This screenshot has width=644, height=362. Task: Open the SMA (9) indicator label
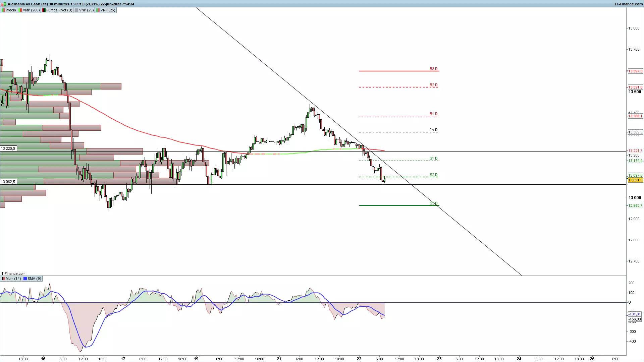33,279
